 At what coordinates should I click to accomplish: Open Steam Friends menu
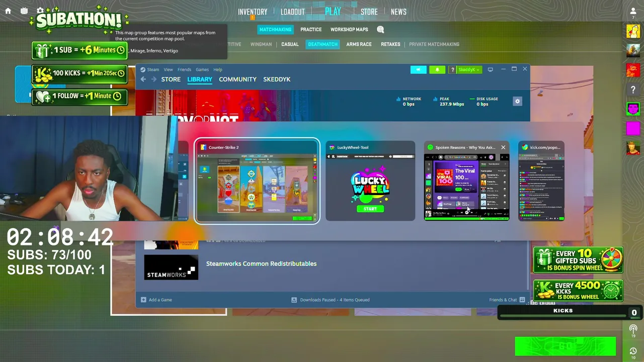tap(184, 69)
